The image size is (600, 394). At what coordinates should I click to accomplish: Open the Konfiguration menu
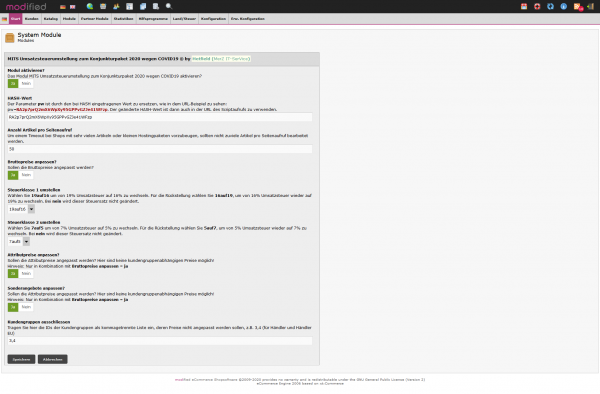point(213,19)
